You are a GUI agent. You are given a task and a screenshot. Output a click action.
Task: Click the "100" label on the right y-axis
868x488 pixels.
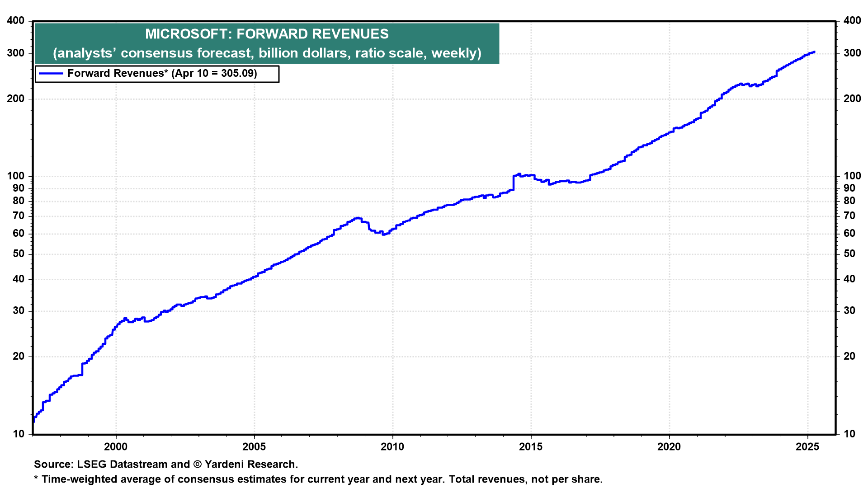click(852, 176)
